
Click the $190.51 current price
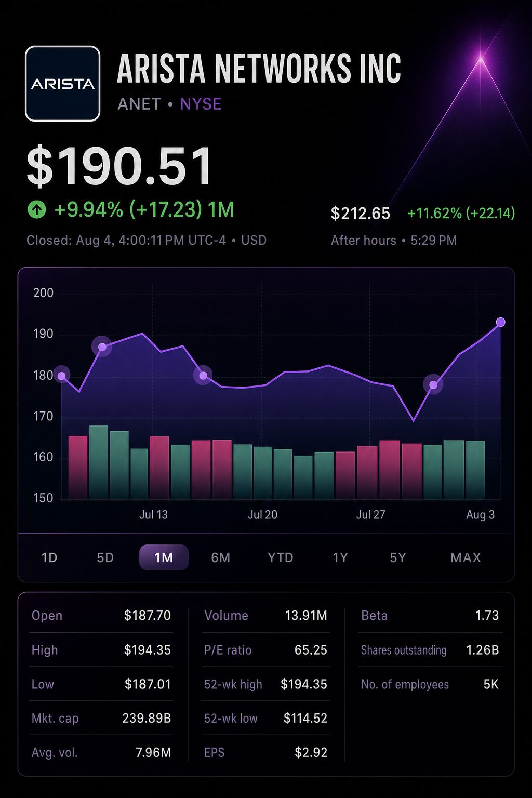click(x=119, y=166)
